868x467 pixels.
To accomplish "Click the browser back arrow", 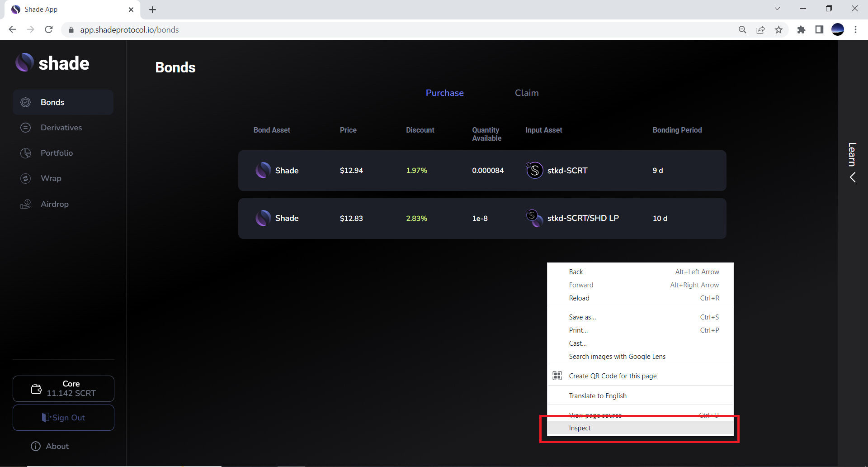I will point(12,29).
